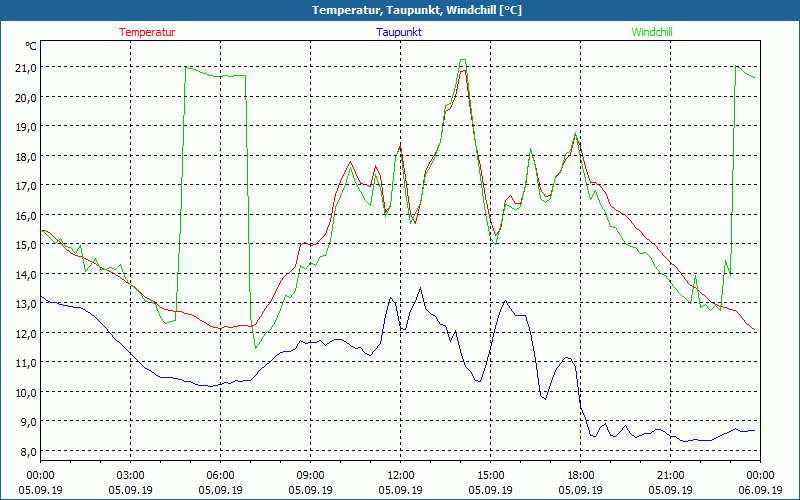Image resolution: width=800 pixels, height=500 pixels.
Task: Click the 10,0 y-axis value
Action: pyautogui.click(x=26, y=392)
